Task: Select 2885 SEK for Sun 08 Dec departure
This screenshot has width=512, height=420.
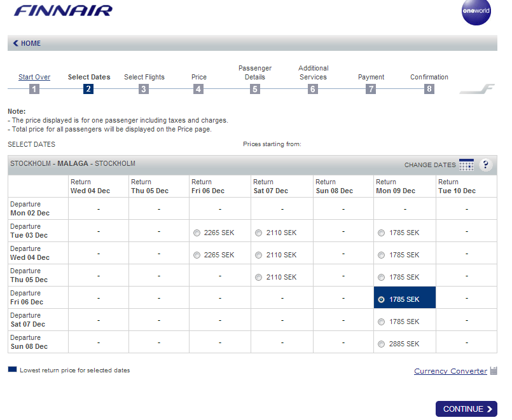Action: point(382,344)
